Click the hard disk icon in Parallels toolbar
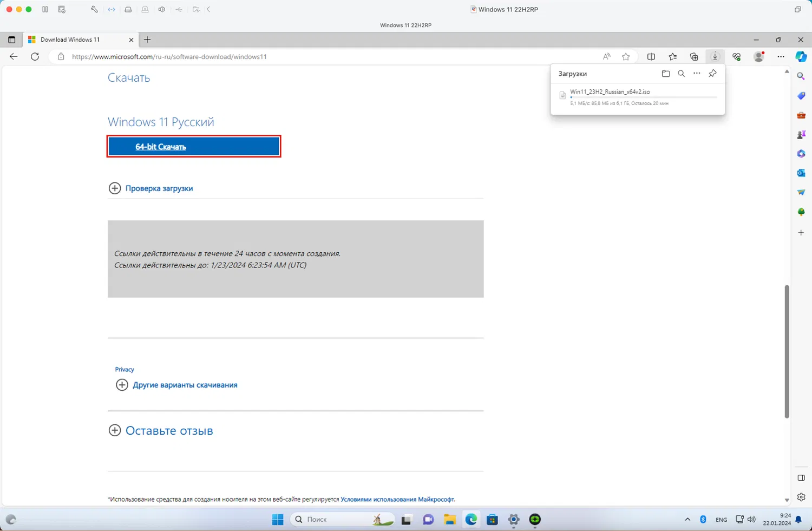The height and width of the screenshot is (531, 812). tap(128, 9)
